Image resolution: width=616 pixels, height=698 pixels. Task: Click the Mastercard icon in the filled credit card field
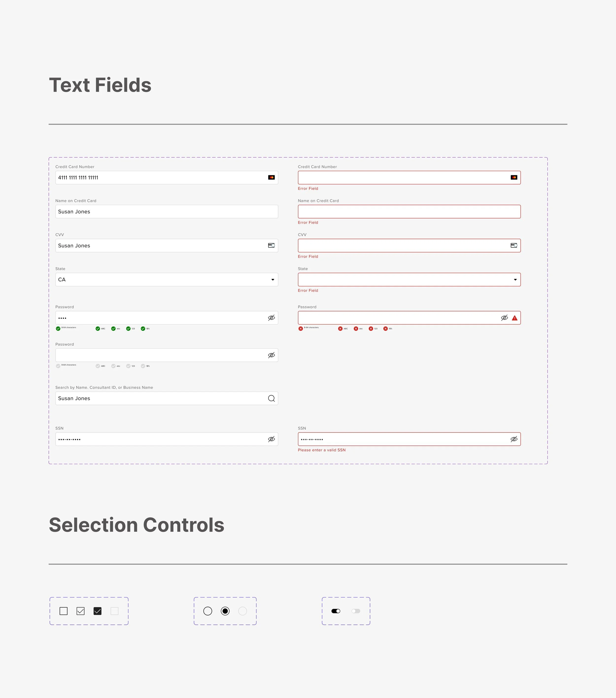271,178
